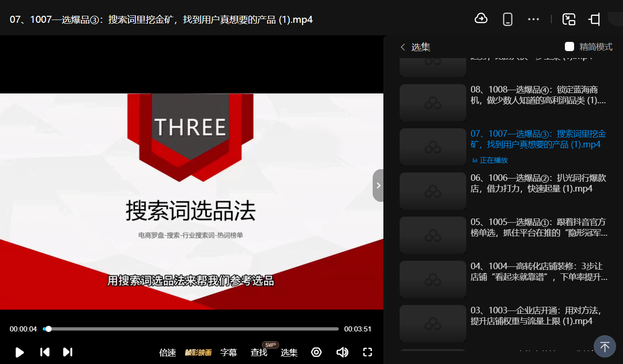Open the 倍速 playback speed menu
The width and height of the screenshot is (623, 364).
(167, 353)
